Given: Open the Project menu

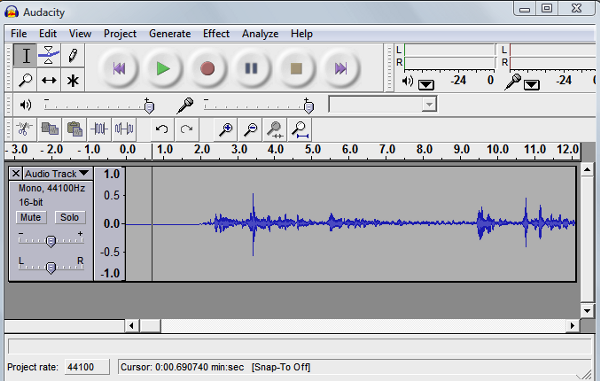Looking at the screenshot, I should tap(120, 34).
